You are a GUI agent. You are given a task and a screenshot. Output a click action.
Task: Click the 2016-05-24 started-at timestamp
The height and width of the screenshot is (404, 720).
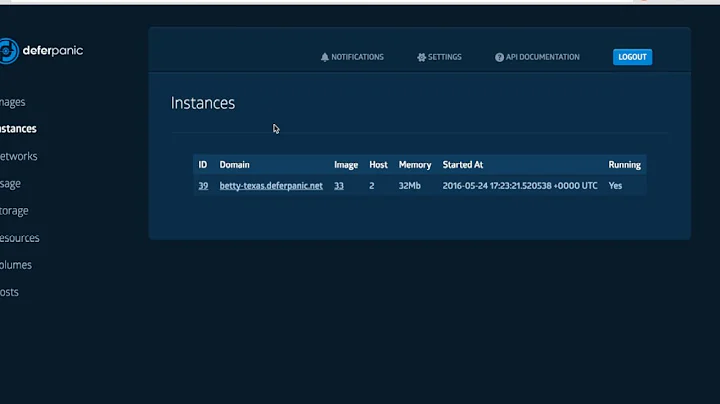coord(520,185)
